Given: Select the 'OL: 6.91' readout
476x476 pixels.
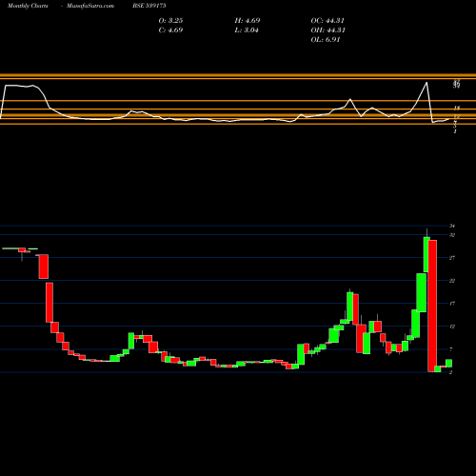Looking at the screenshot, I should click(x=326, y=40).
